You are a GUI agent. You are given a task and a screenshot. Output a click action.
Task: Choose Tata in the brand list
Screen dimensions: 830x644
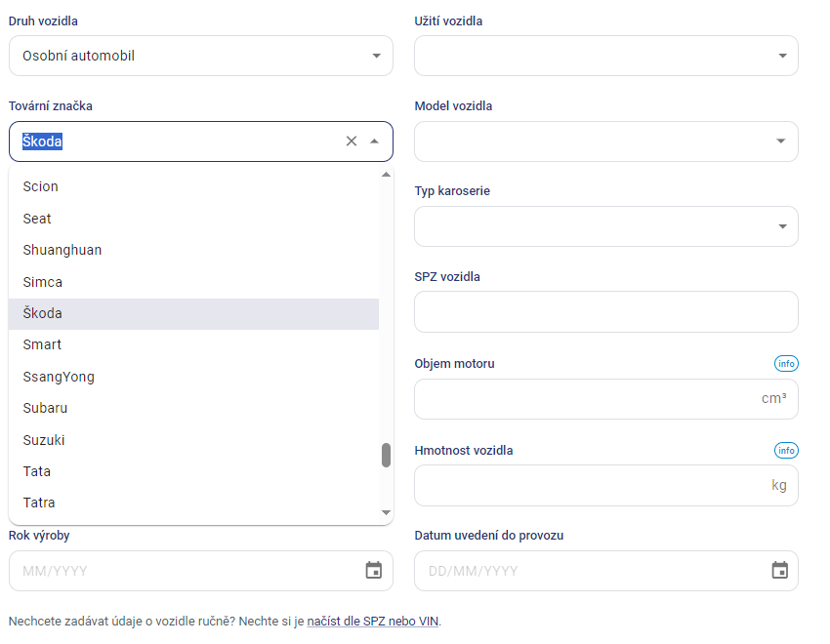pyautogui.click(x=193, y=471)
